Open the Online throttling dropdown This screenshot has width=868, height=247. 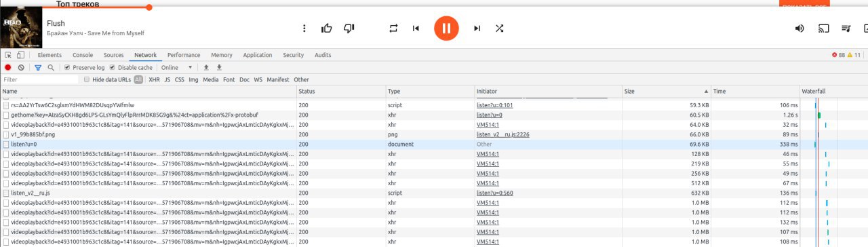(176, 68)
